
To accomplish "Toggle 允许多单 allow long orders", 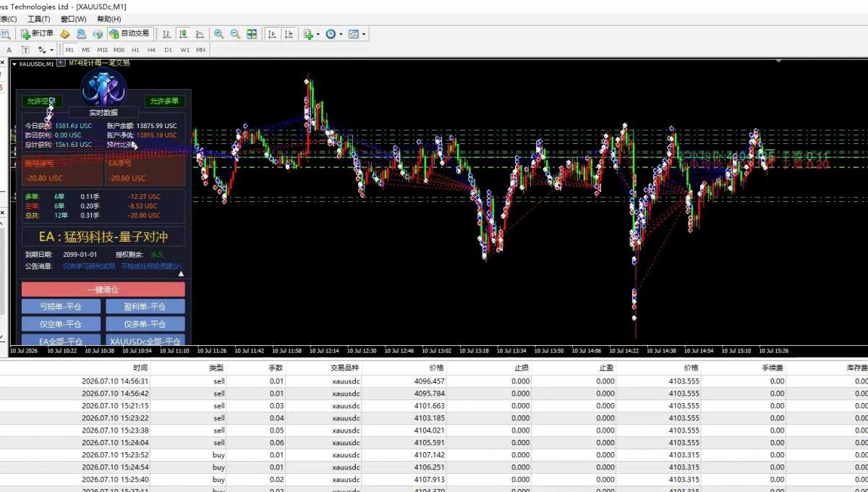I will click(164, 101).
